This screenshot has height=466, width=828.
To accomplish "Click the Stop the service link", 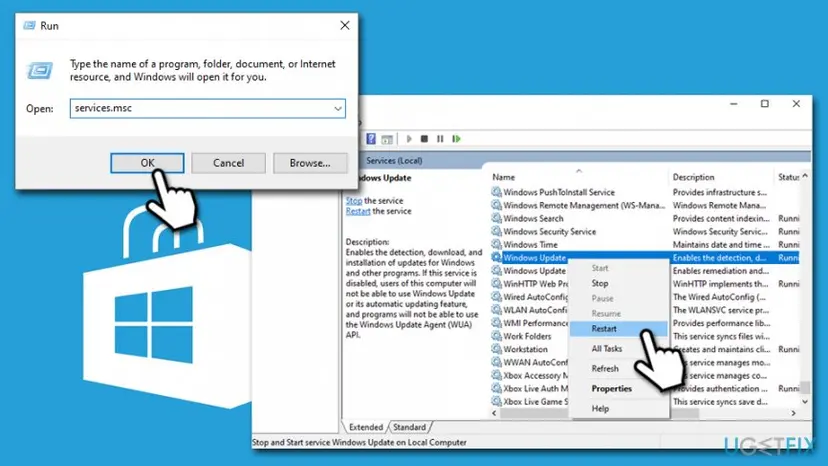I will [x=354, y=201].
